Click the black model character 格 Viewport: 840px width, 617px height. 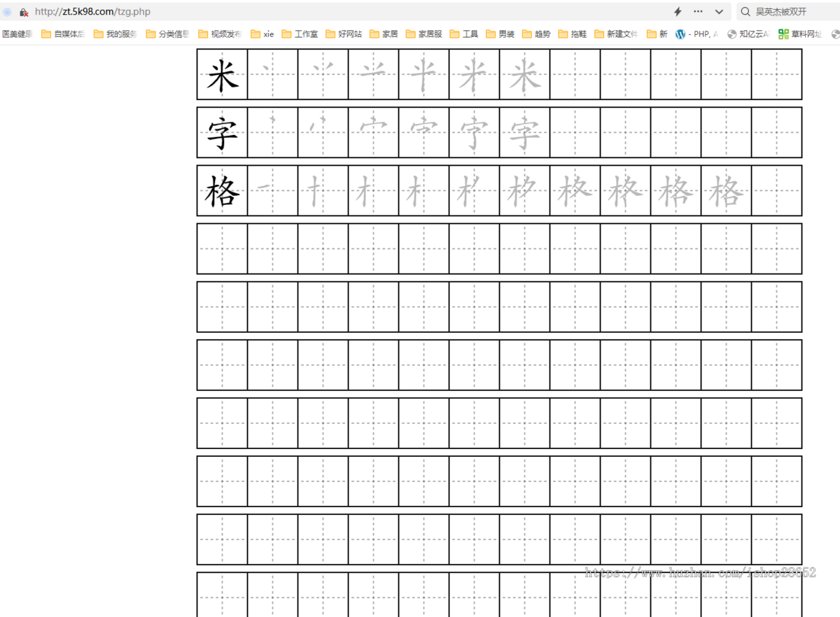(x=223, y=191)
